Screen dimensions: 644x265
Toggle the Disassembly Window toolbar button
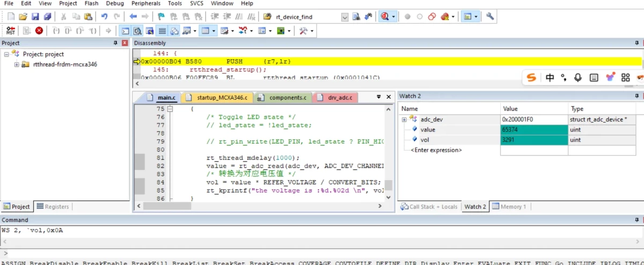pos(137,31)
